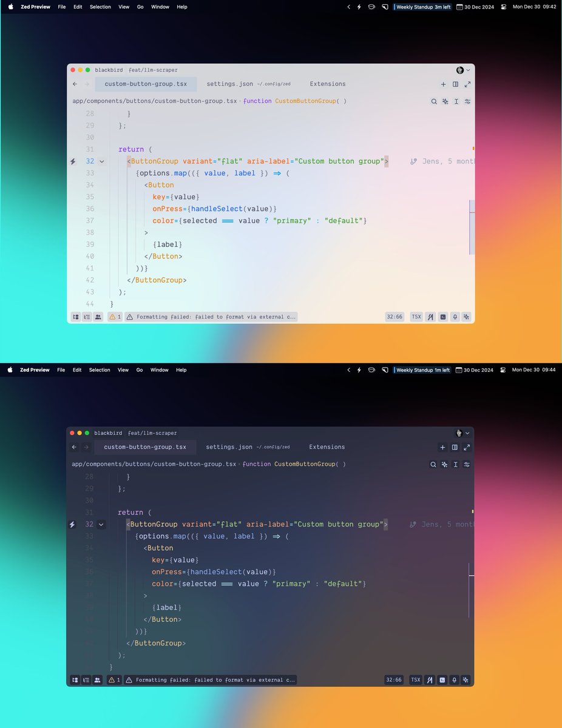Toggle the project panel icon in the light-theme status bar
This screenshot has height=728, width=562.
coord(75,317)
